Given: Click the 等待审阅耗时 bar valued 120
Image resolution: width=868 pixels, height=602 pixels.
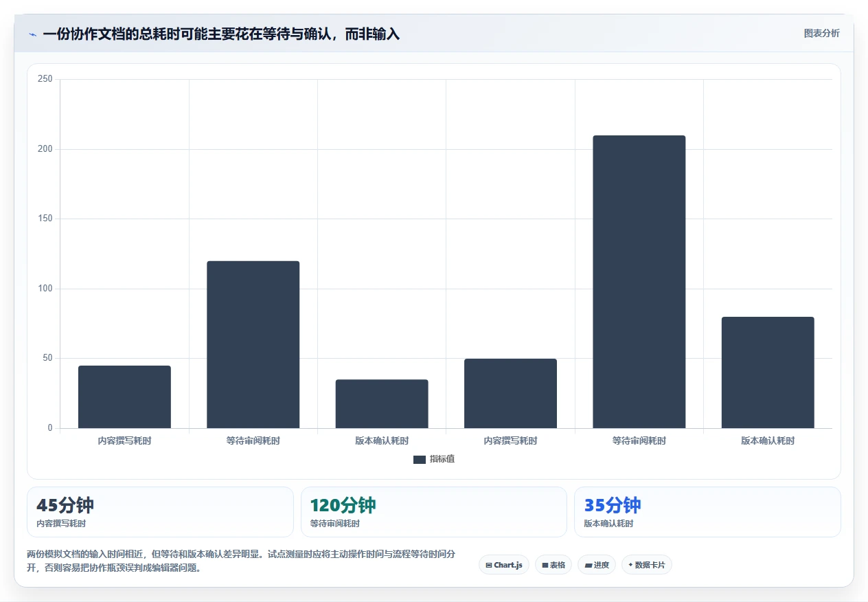Looking at the screenshot, I should click(x=253, y=344).
